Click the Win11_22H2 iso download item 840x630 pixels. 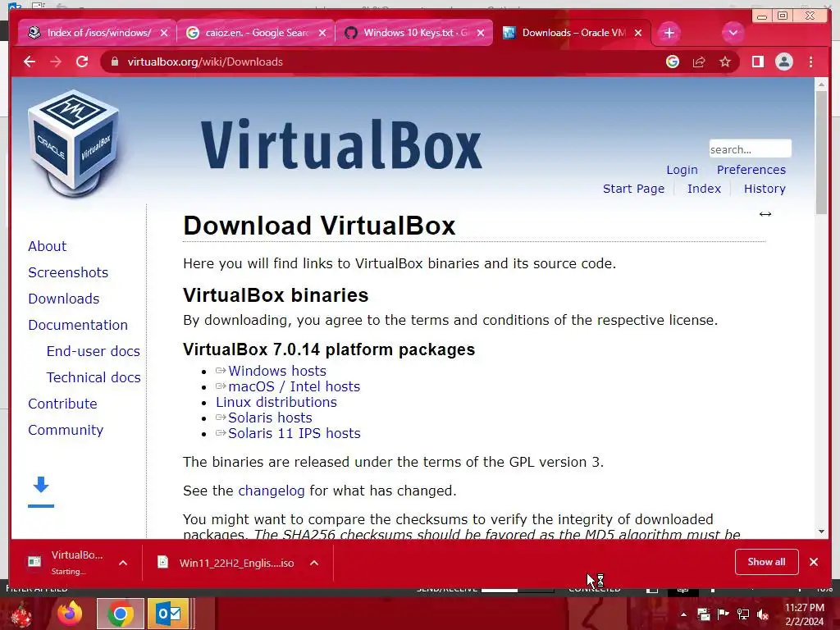(x=230, y=563)
